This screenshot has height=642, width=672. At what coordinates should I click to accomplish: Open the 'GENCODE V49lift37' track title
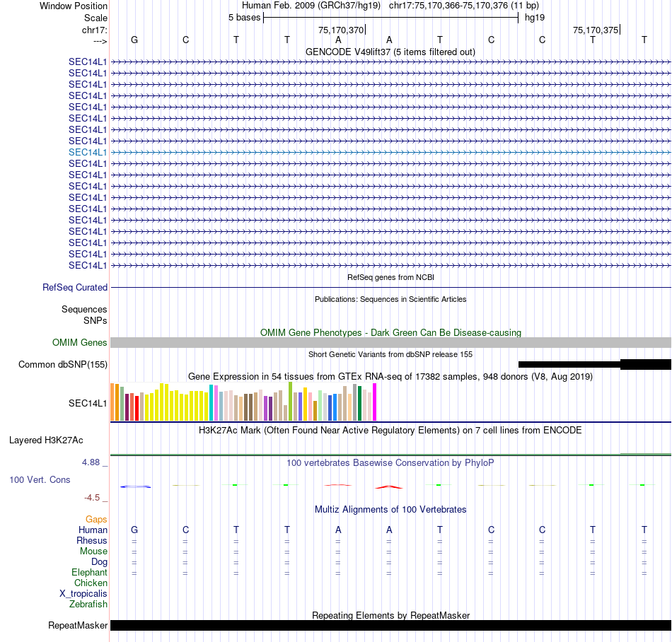point(390,52)
